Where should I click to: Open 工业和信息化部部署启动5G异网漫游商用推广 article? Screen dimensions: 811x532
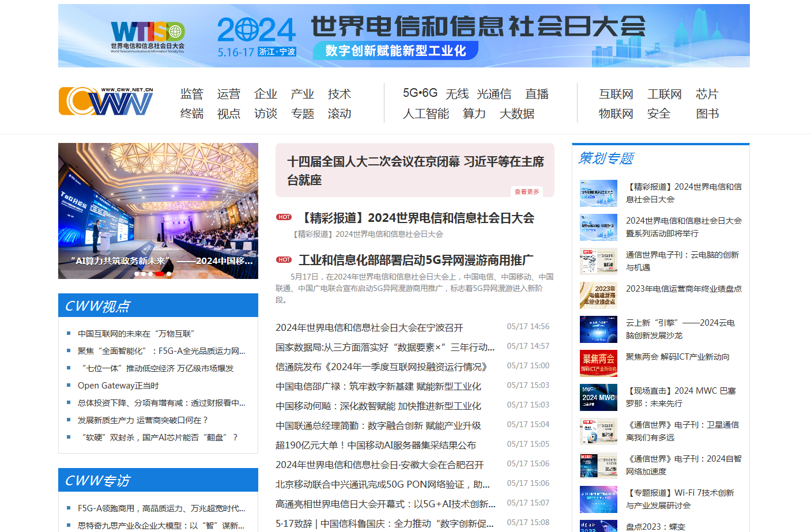(416, 260)
